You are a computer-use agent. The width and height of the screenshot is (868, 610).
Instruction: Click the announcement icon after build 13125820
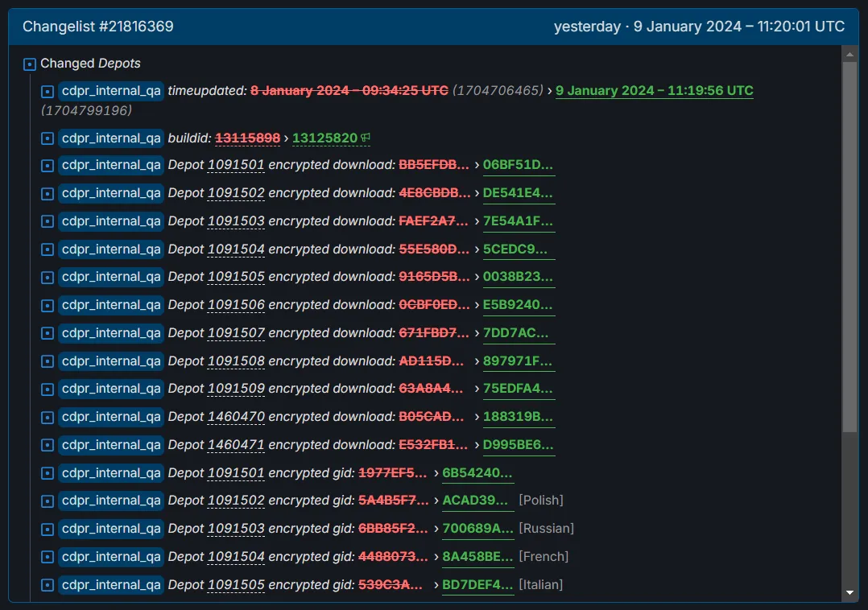point(366,138)
